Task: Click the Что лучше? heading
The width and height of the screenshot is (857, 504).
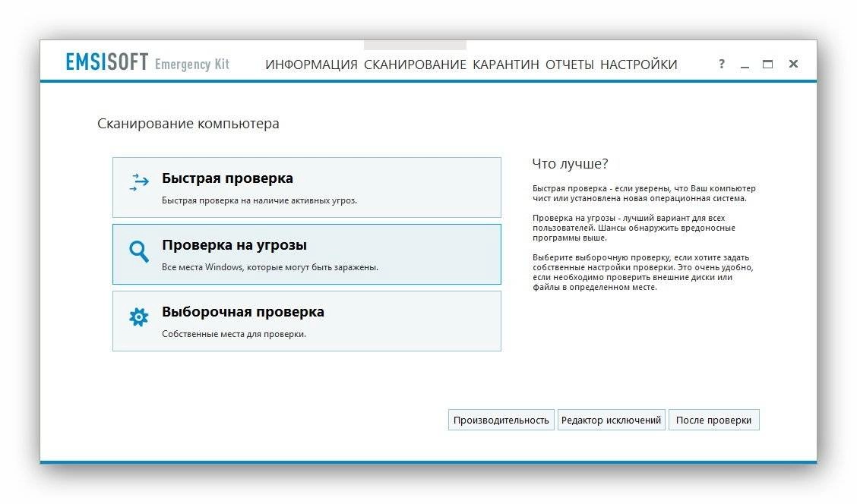Action: click(x=570, y=163)
